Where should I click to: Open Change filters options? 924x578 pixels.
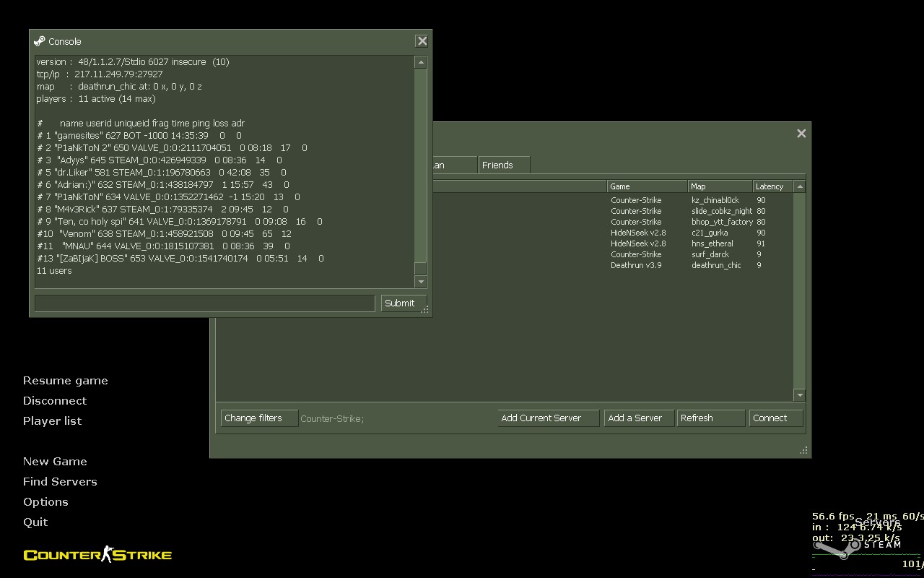[259, 418]
